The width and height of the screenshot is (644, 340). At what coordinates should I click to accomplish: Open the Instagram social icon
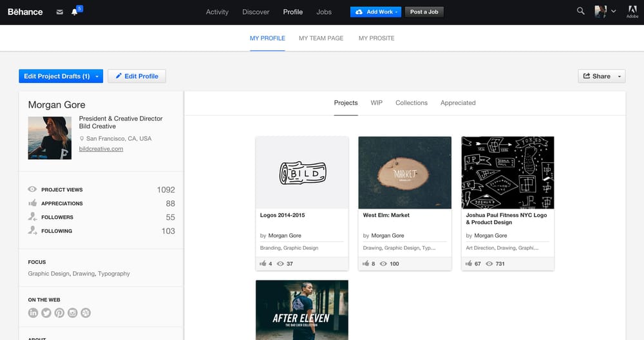73,313
